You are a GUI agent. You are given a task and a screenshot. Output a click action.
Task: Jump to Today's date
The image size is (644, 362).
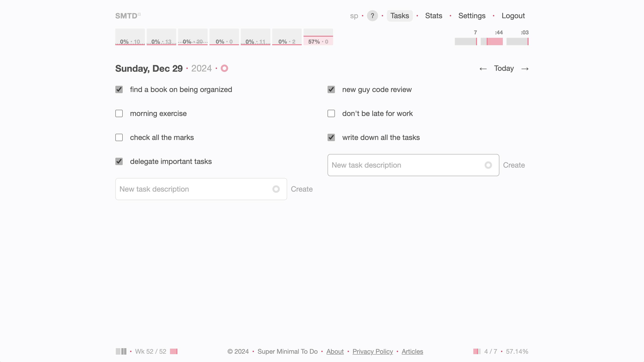click(504, 68)
